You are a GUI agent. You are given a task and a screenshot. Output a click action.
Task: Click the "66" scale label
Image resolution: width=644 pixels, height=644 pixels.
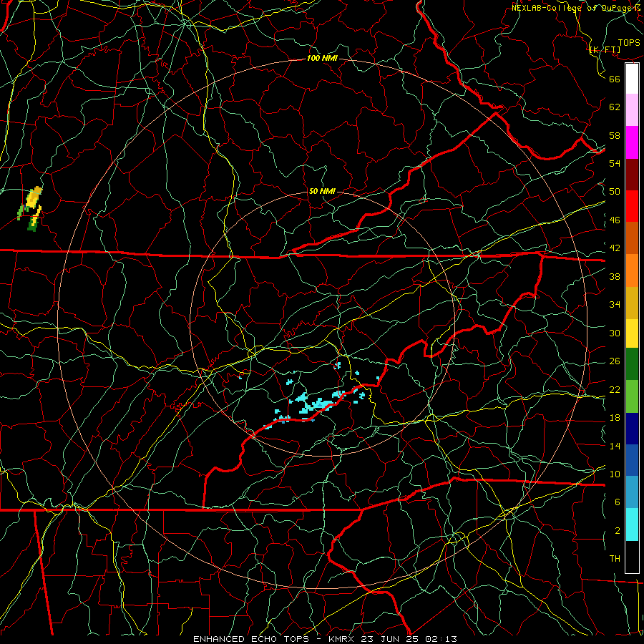[615, 79]
